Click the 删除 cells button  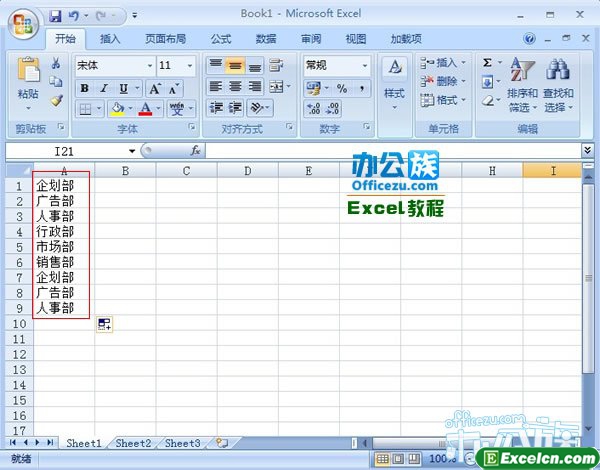tap(443, 81)
